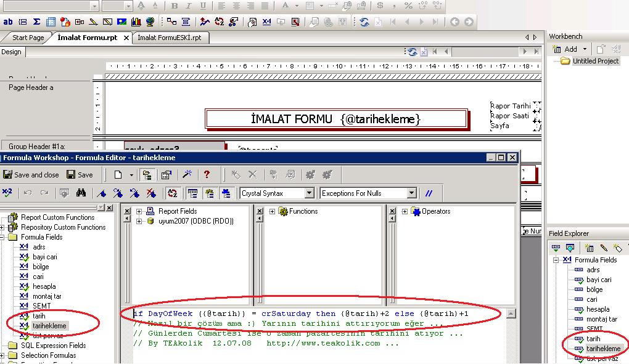Image resolution: width=629 pixels, height=364 pixels.
Task: Close the Functions tree pane
Action: point(260,211)
